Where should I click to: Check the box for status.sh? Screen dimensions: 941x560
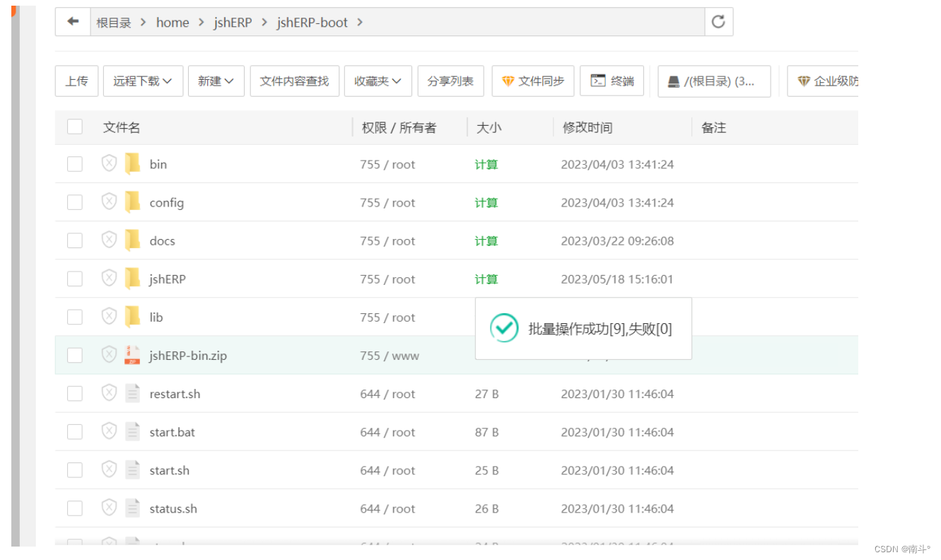(75, 508)
